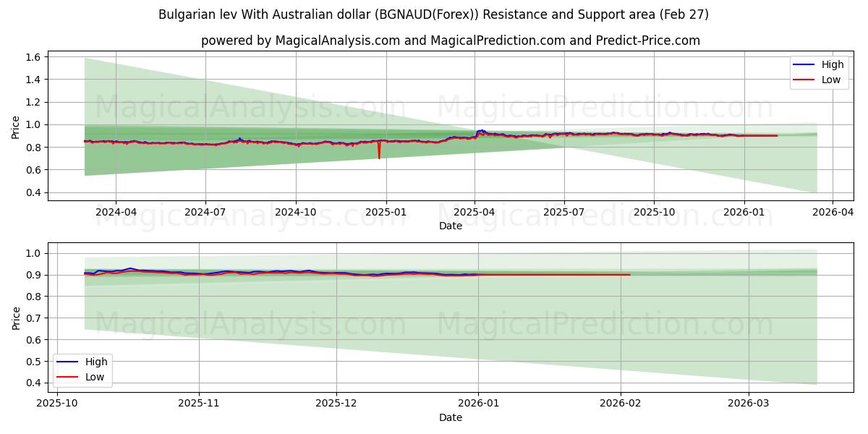
Task: Click the 1.0 tick on lower chart y-axis
Action: (x=34, y=253)
